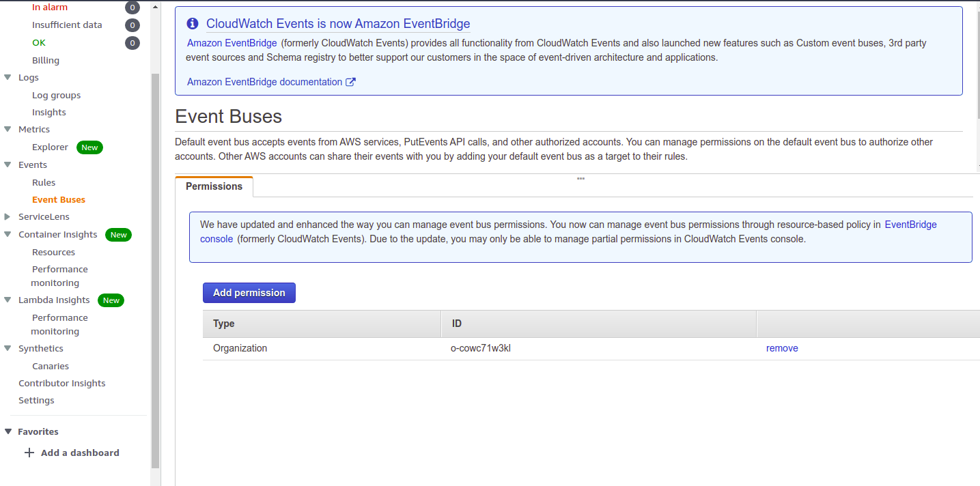Click the ServiceLens section label
Screen dimensions: 980x486
tap(44, 217)
